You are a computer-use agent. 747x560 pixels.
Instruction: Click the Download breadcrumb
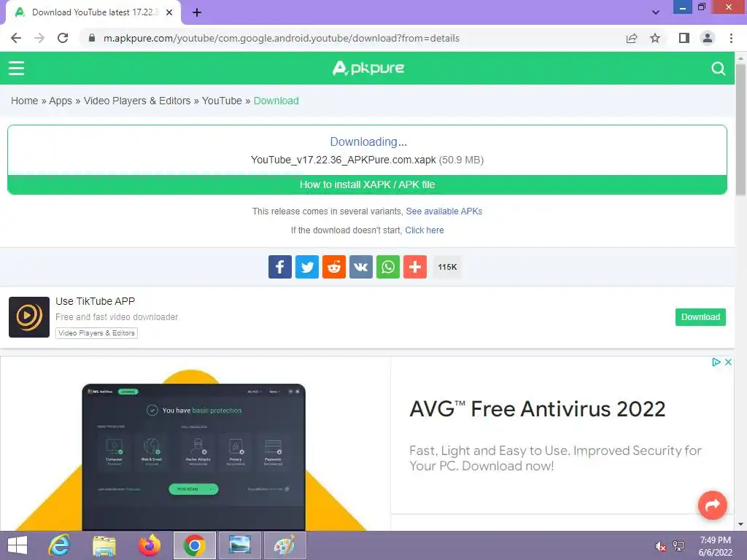[276, 101]
